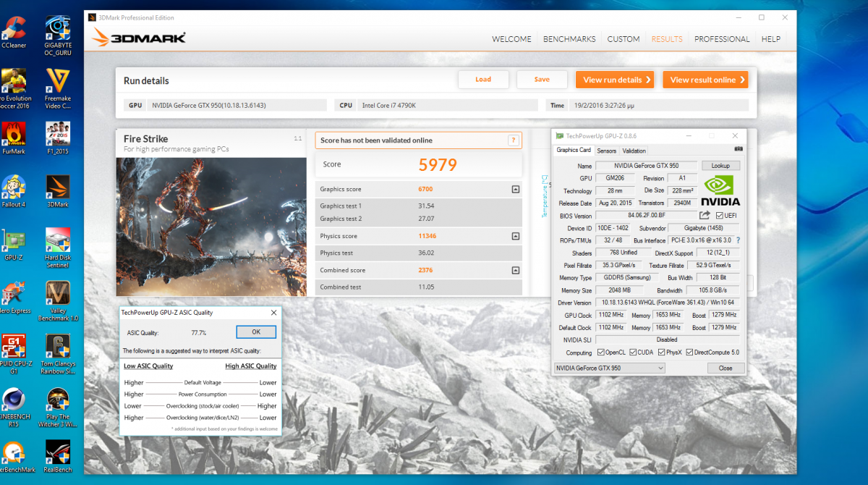Click the GPU-Z screenshot camera icon

[x=739, y=149]
